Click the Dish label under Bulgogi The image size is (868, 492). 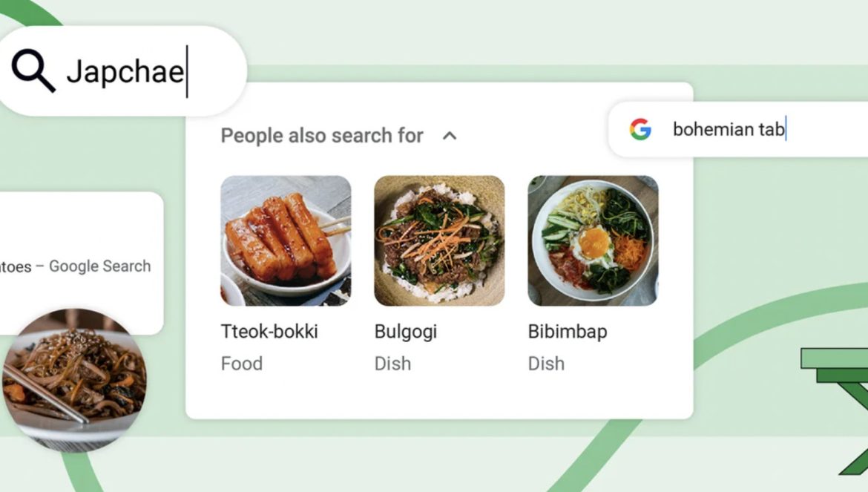point(392,364)
